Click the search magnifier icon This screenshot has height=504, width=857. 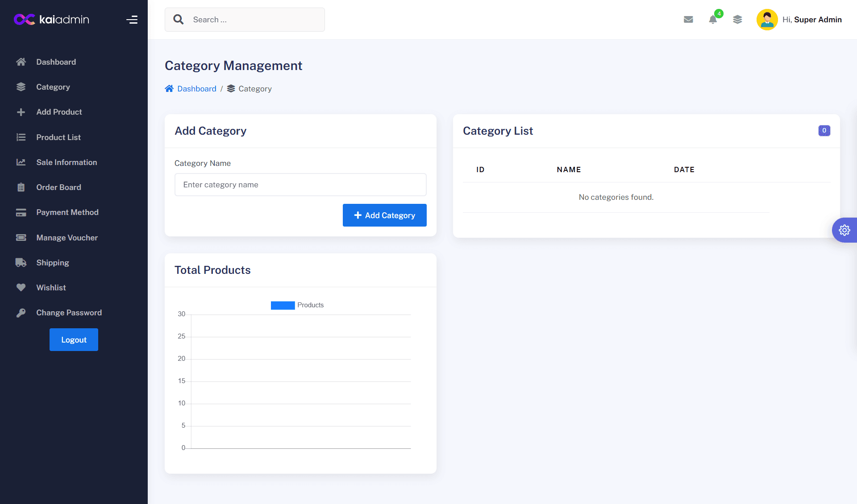pyautogui.click(x=179, y=20)
